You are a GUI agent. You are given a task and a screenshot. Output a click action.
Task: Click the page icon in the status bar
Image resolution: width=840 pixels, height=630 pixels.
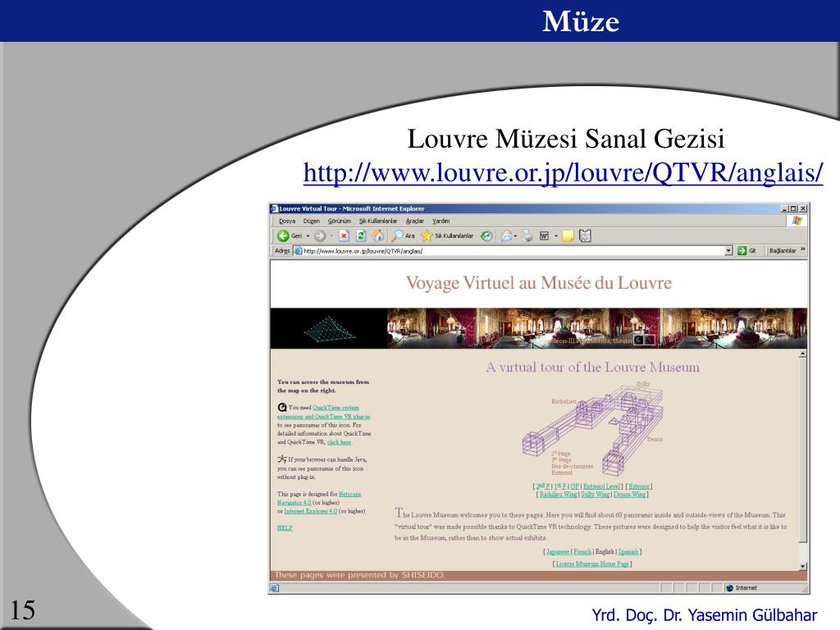[275, 587]
